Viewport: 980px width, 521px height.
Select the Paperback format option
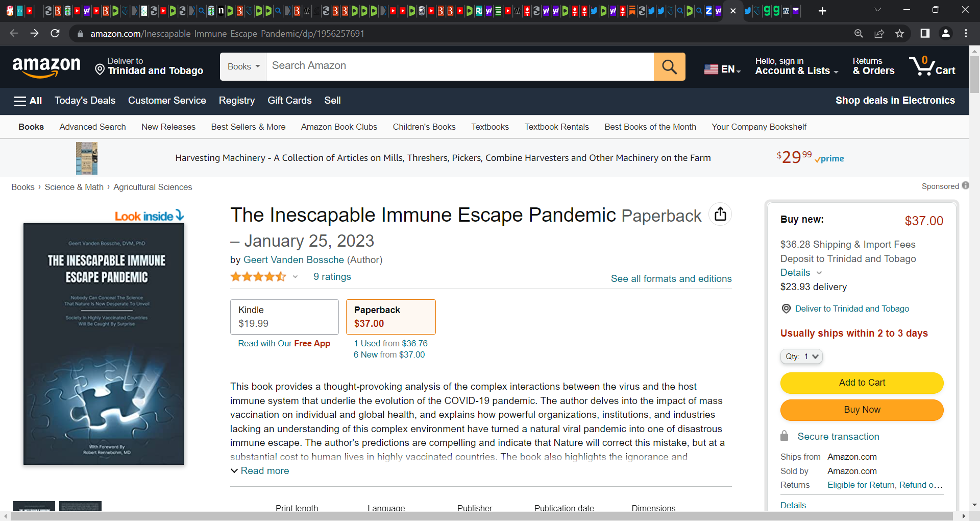click(x=390, y=317)
